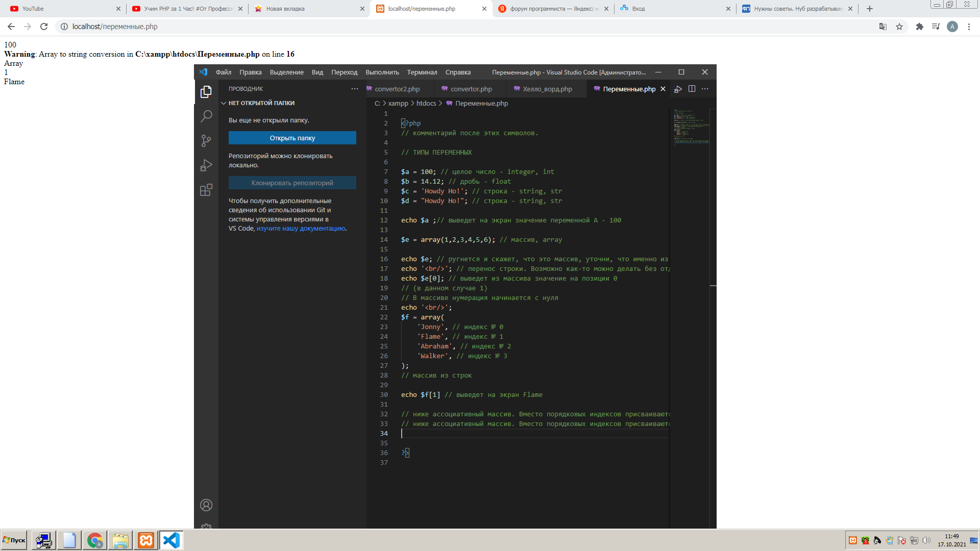Split the VS Code editor to the right
This screenshot has height=551, width=980.
(692, 89)
